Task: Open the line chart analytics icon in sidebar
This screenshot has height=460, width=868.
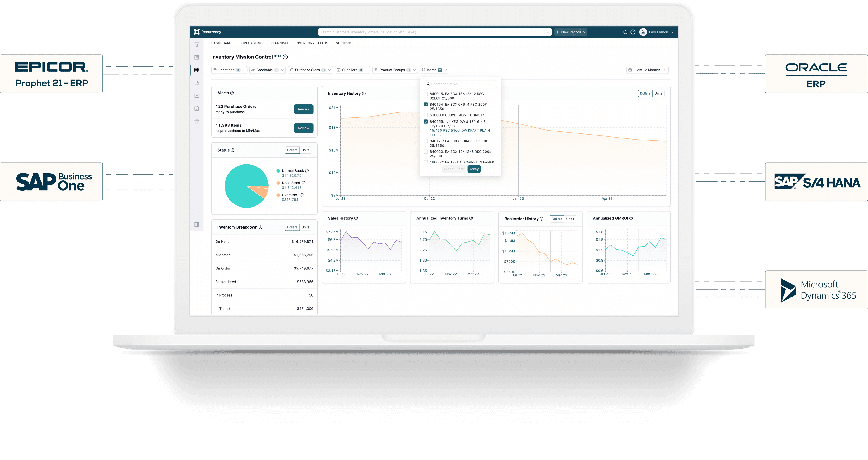Action: [x=197, y=95]
